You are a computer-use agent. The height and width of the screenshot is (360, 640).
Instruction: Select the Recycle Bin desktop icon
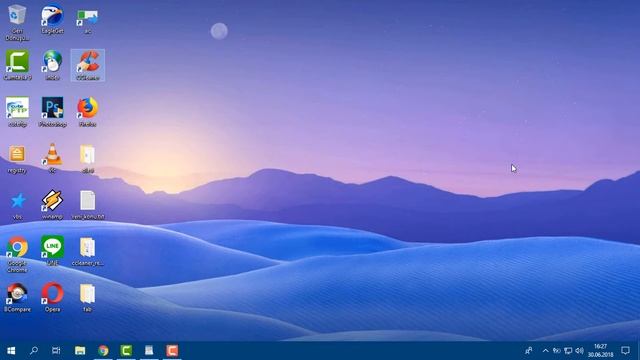[17, 22]
